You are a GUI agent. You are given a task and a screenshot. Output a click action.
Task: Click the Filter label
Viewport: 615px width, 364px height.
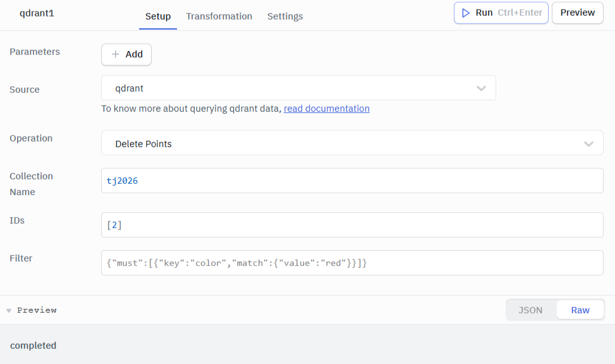[21, 258]
